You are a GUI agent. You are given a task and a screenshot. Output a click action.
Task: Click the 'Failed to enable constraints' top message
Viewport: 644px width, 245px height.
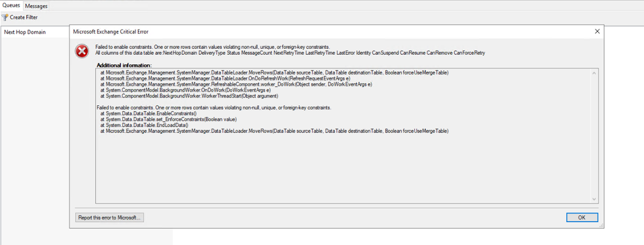click(x=212, y=47)
